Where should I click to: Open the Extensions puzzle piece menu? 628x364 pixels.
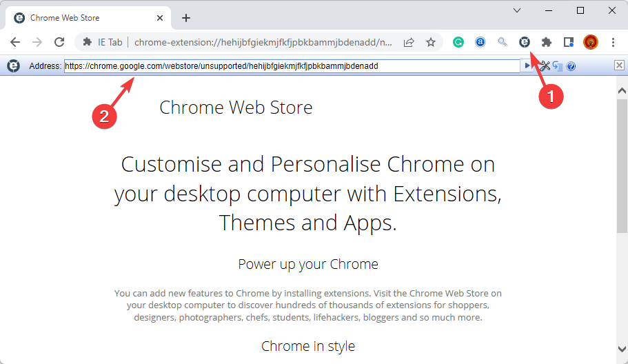click(546, 42)
